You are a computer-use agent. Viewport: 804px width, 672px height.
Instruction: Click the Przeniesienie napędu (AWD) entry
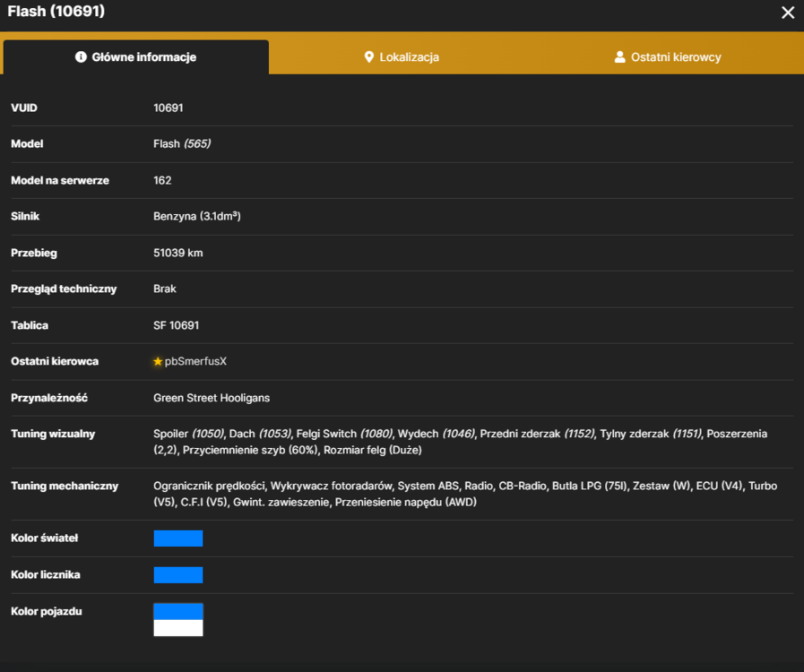point(406,503)
